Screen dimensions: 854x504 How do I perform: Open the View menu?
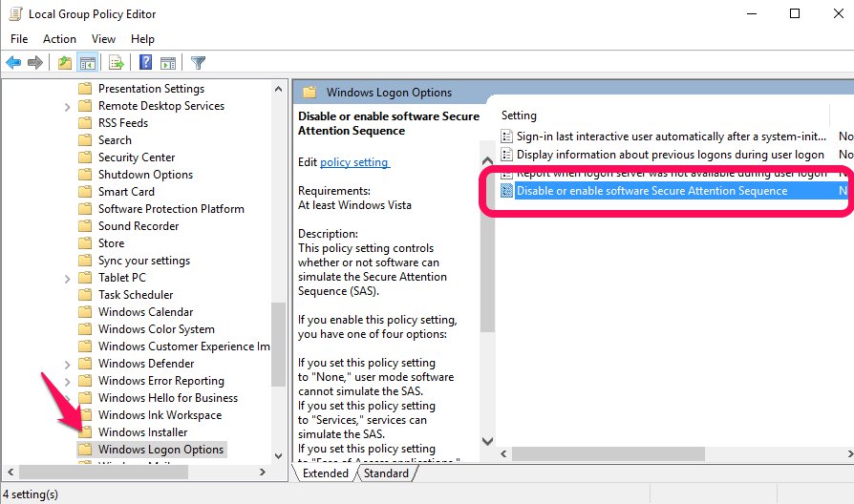pos(103,38)
